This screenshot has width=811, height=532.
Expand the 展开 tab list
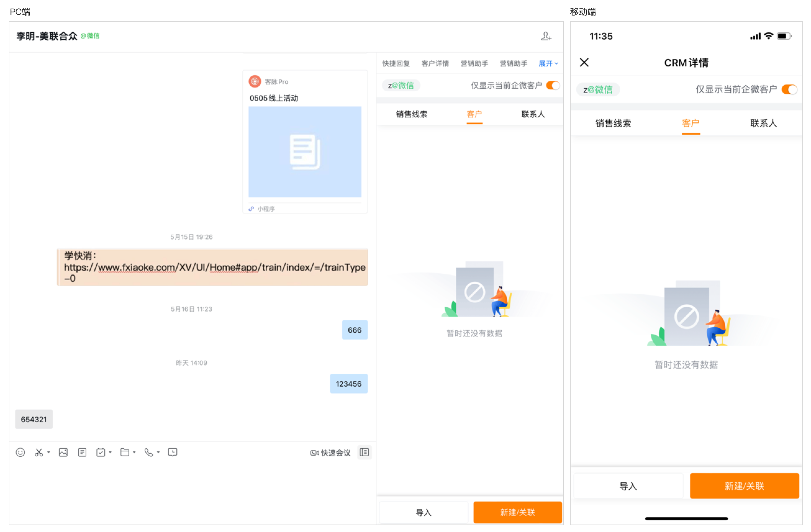click(x=548, y=64)
